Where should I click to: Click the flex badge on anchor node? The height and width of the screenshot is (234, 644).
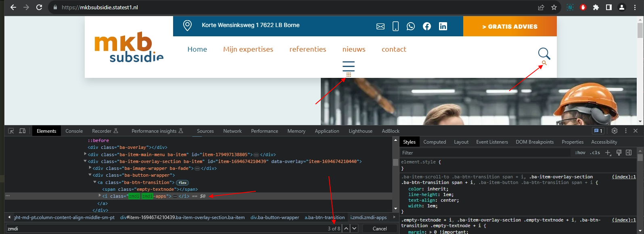[x=182, y=182]
